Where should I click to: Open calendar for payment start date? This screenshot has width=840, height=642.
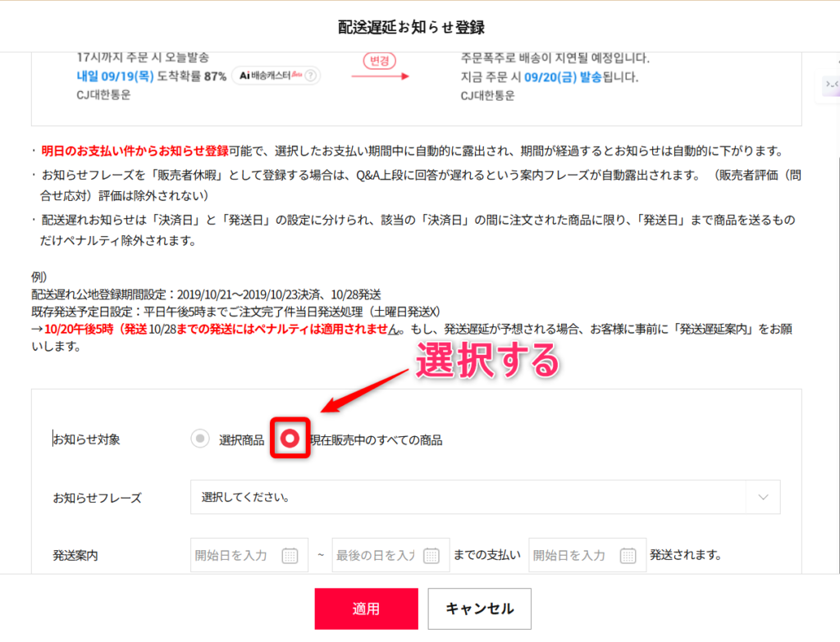tap(290, 555)
